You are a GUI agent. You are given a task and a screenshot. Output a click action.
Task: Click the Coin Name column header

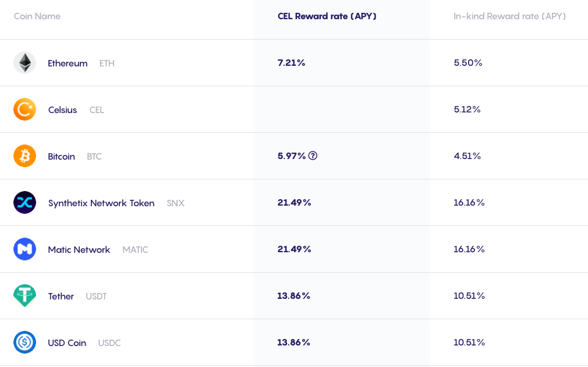tap(37, 16)
